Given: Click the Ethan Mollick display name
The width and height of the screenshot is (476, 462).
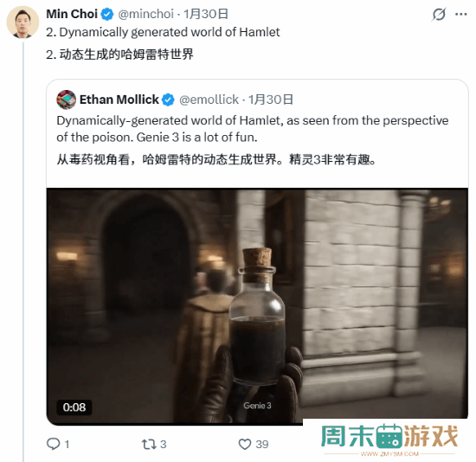Looking at the screenshot, I should (x=119, y=99).
